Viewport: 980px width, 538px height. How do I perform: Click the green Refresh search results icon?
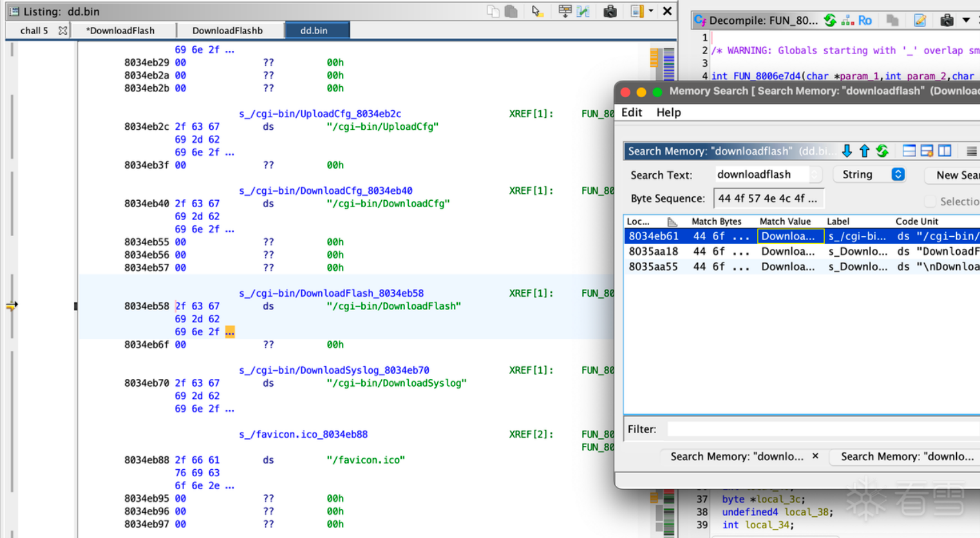click(x=883, y=151)
